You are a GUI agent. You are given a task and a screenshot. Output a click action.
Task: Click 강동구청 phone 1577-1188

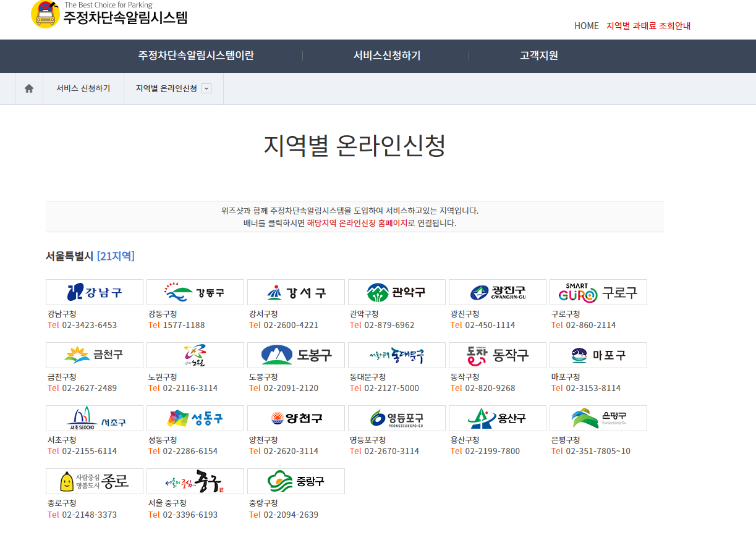pos(184,325)
